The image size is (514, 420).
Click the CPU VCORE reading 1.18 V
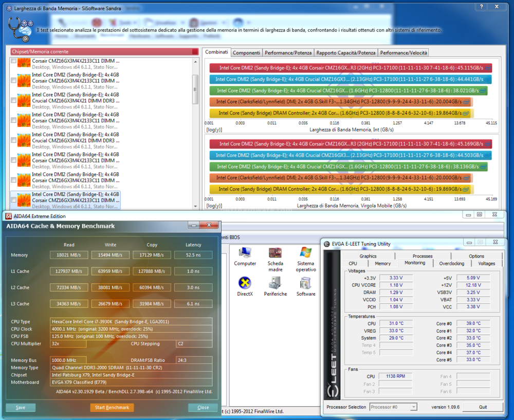click(396, 285)
